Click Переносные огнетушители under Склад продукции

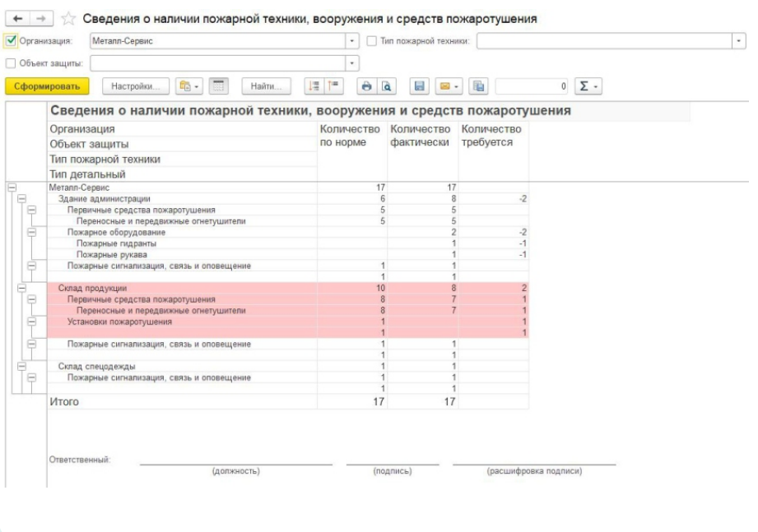[161, 311]
